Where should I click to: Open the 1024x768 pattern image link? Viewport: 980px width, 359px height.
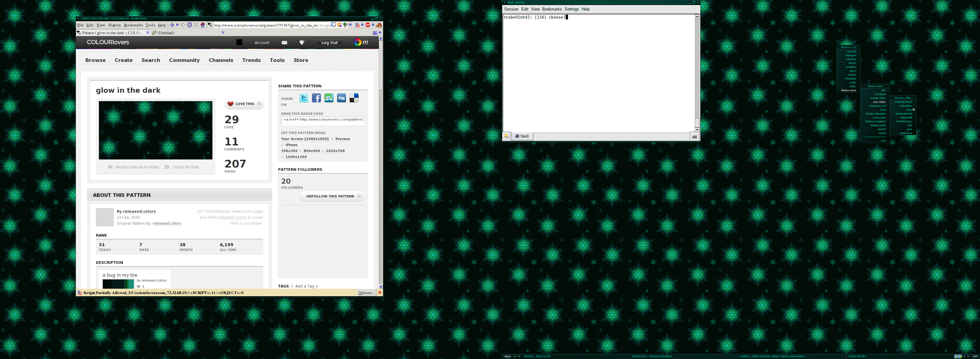coord(335,151)
